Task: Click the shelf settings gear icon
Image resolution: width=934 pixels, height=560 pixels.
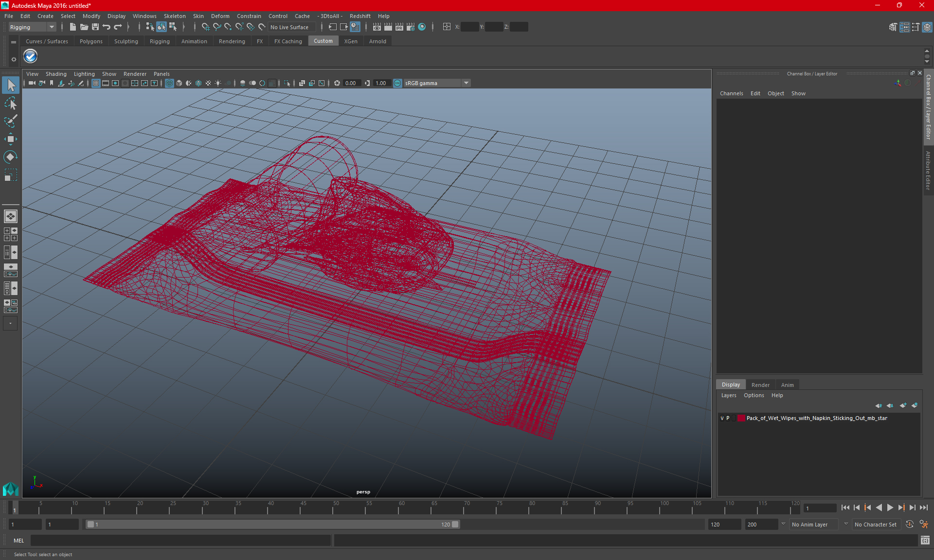Action: click(x=14, y=59)
